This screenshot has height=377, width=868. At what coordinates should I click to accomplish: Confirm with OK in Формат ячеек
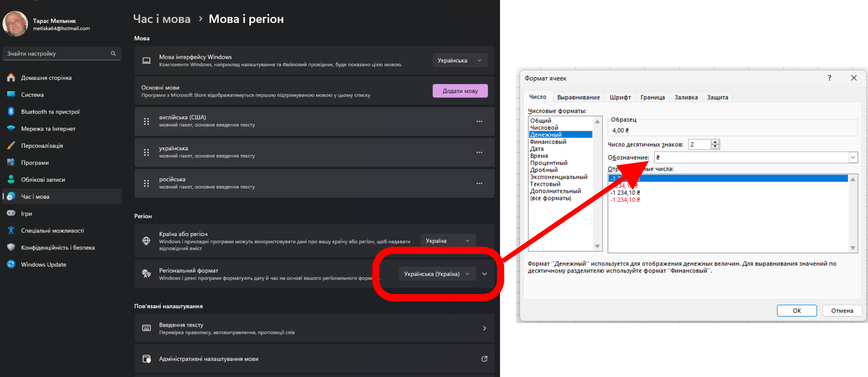(797, 311)
